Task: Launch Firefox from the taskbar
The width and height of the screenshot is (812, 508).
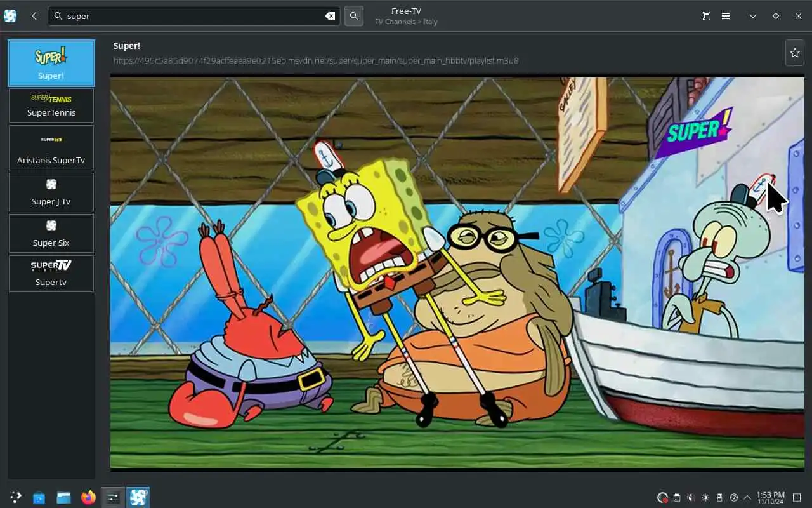Action: [x=88, y=497]
